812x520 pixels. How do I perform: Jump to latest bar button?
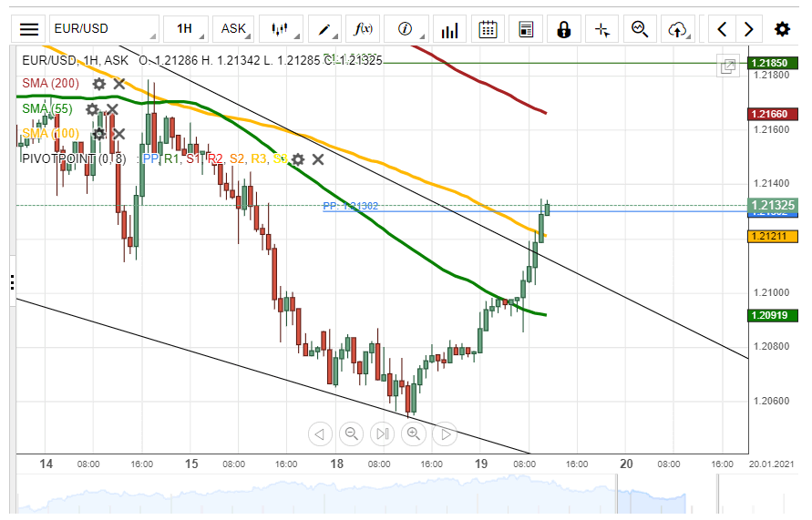click(x=383, y=433)
